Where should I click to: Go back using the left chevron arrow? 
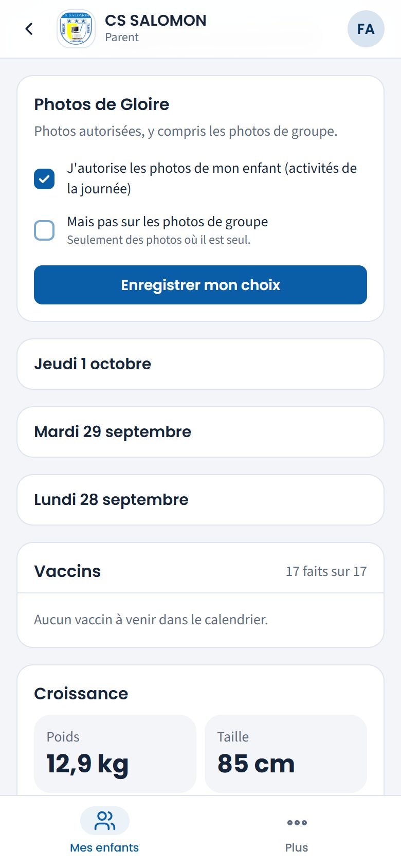[29, 29]
